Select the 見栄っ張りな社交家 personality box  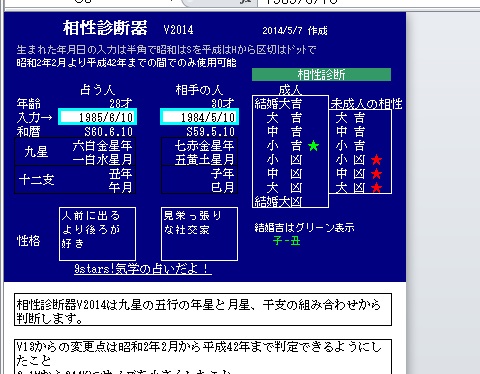tap(199, 234)
